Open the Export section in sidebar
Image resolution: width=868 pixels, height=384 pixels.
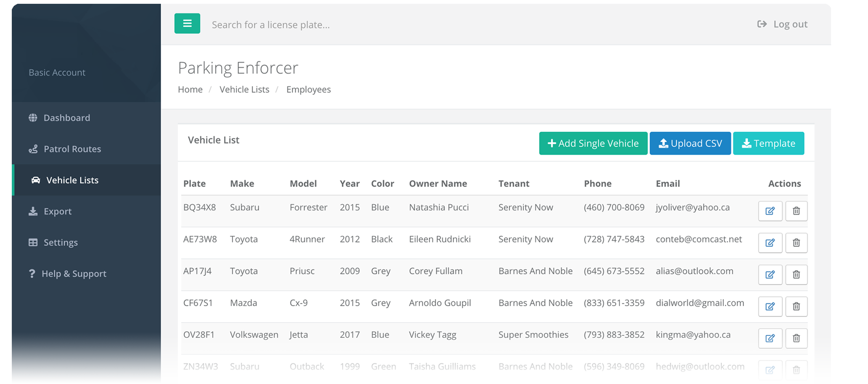click(57, 211)
